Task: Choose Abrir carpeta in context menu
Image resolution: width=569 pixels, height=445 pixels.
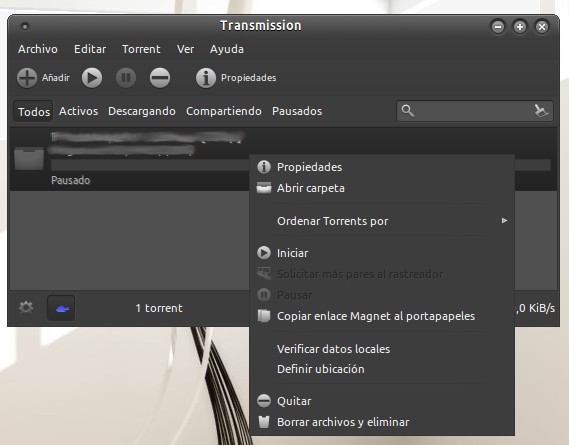Action: pos(382,188)
